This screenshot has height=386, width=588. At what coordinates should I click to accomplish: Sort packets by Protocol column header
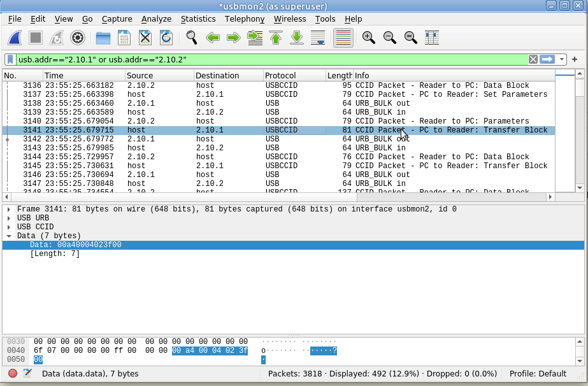(x=295, y=75)
